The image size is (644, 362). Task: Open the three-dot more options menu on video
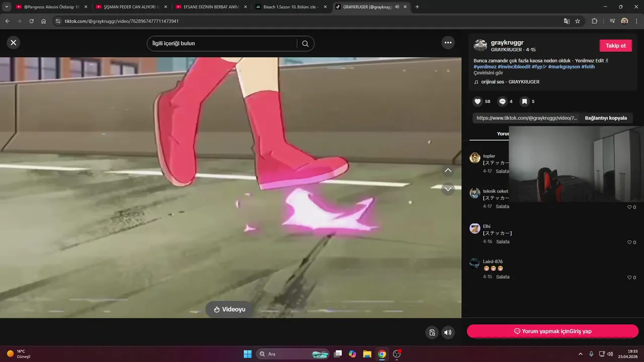(448, 43)
